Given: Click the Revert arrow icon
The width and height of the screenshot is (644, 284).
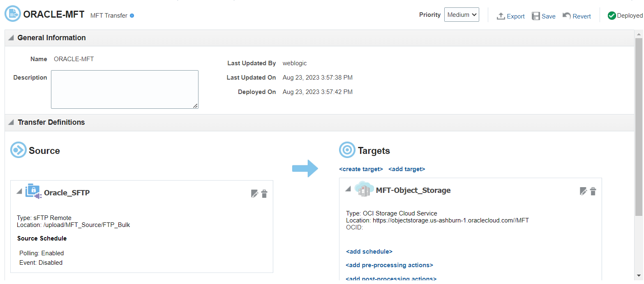Looking at the screenshot, I should tap(567, 16).
